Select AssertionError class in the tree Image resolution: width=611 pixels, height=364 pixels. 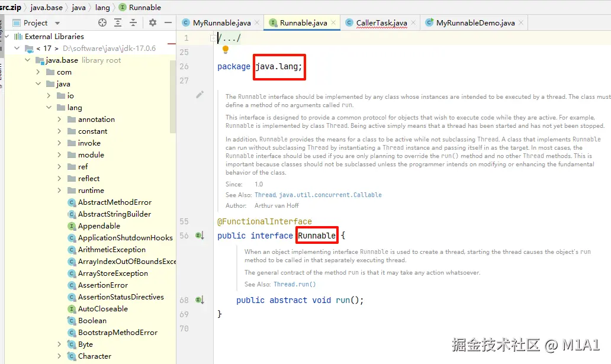coord(103,285)
